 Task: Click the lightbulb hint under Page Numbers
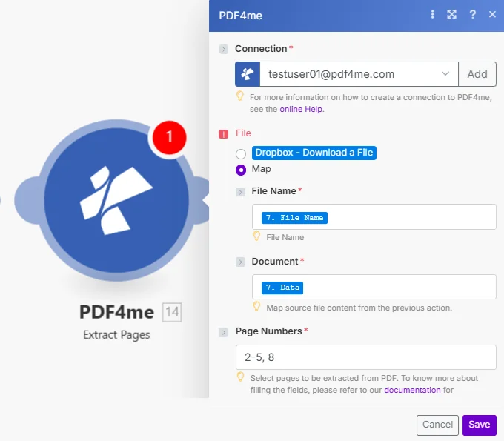point(240,377)
